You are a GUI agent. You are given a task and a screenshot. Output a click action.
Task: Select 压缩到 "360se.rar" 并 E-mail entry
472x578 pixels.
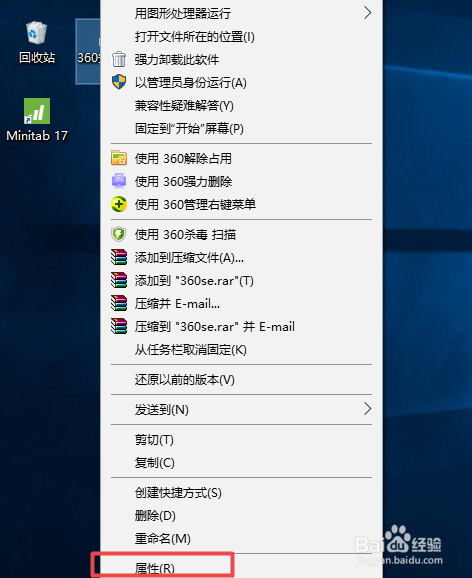tap(242, 326)
